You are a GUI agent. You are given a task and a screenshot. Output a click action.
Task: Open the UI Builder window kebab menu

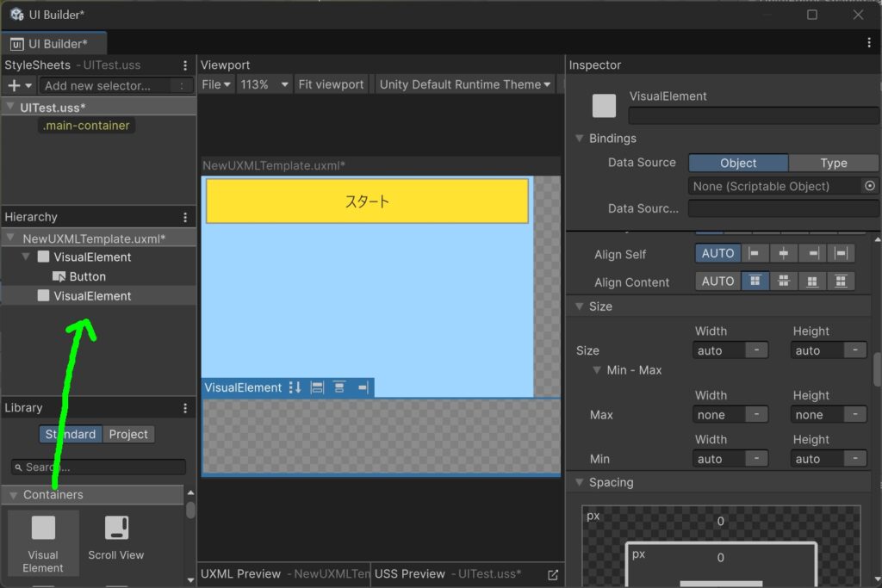click(869, 43)
